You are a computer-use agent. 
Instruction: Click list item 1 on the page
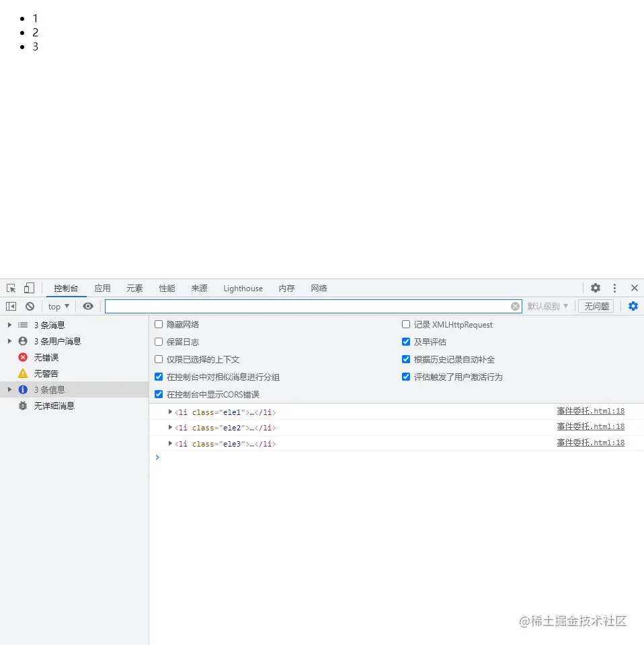(36, 19)
